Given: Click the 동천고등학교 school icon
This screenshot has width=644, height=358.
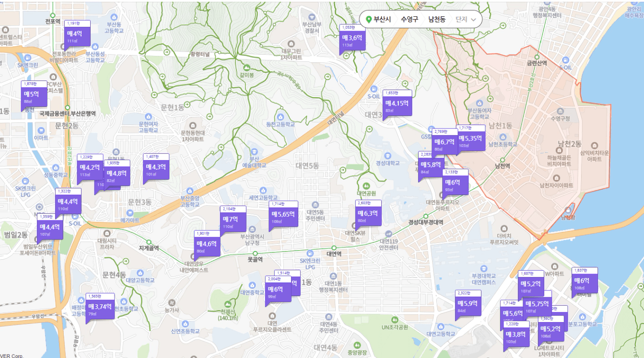Looking at the screenshot, I should pyautogui.click(x=281, y=116).
